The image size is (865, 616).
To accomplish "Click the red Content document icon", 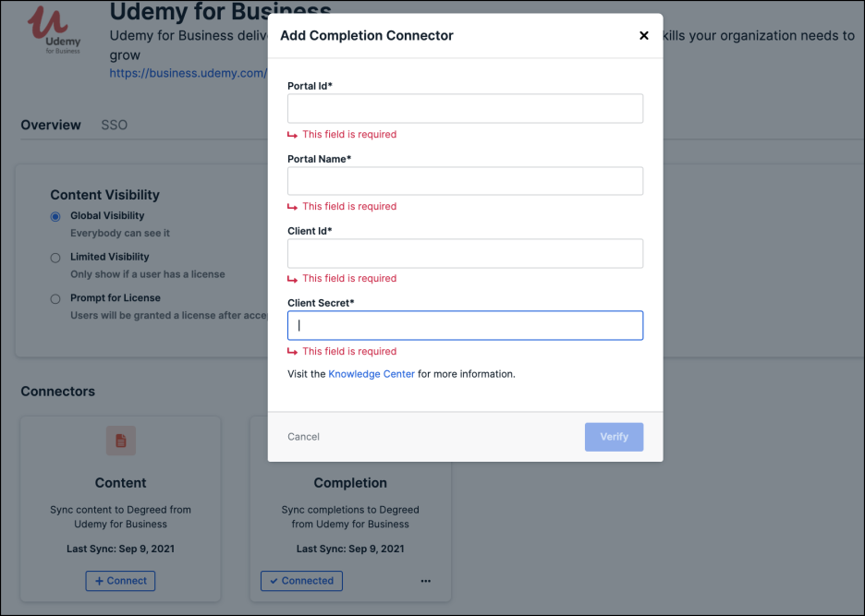I will (x=121, y=441).
